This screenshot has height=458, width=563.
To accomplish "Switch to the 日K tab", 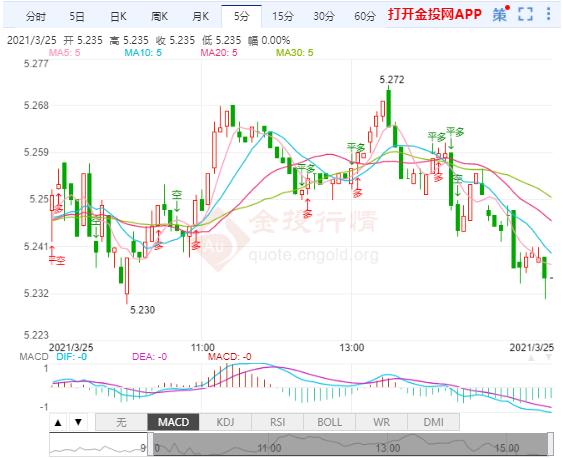I will (118, 16).
